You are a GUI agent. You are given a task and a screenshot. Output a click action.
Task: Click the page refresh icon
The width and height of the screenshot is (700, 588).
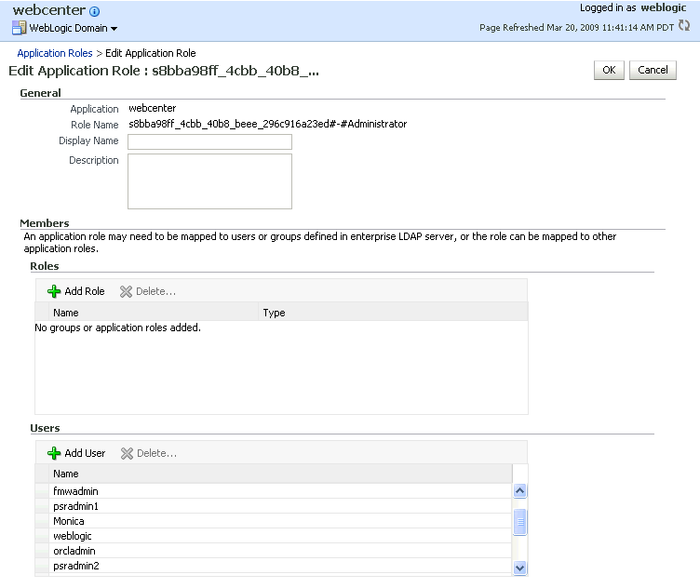(684, 25)
